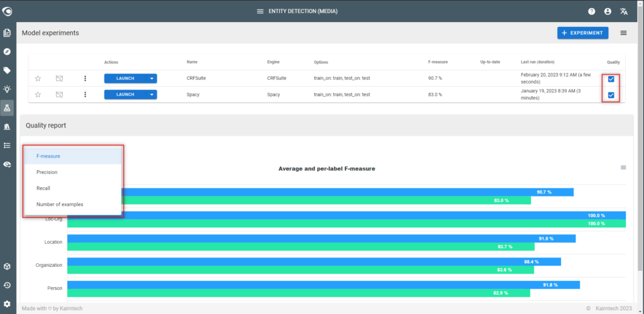Image resolution: width=644 pixels, height=314 pixels.
Task: Select the flask experiments icon
Action: pyautogui.click(x=7, y=108)
